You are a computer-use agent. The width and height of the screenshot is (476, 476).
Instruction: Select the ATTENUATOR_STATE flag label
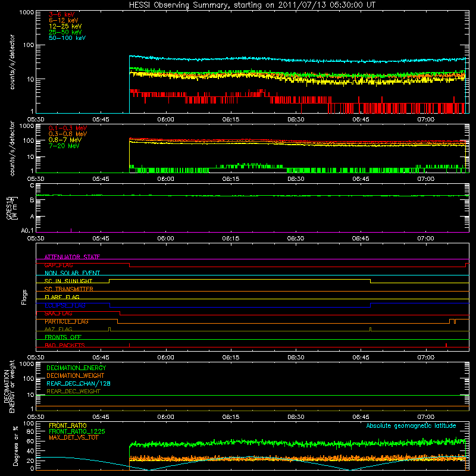click(x=72, y=257)
